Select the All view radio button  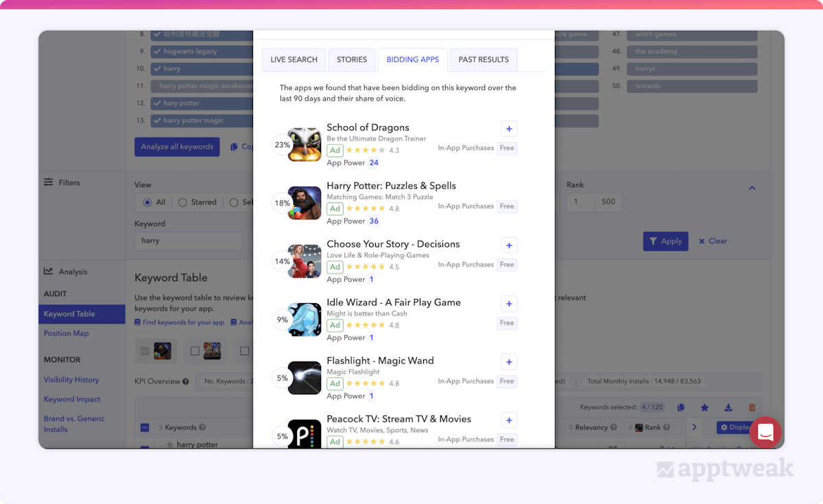point(147,202)
